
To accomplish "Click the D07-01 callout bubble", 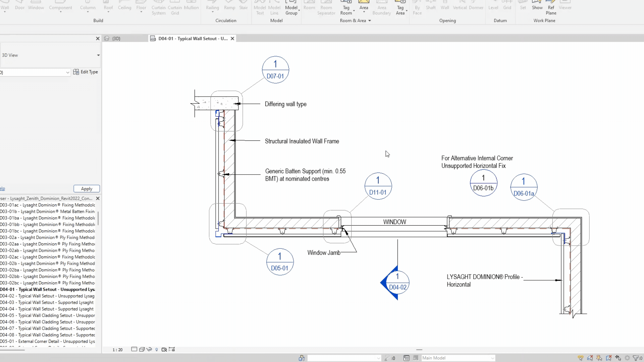I will (x=275, y=70).
